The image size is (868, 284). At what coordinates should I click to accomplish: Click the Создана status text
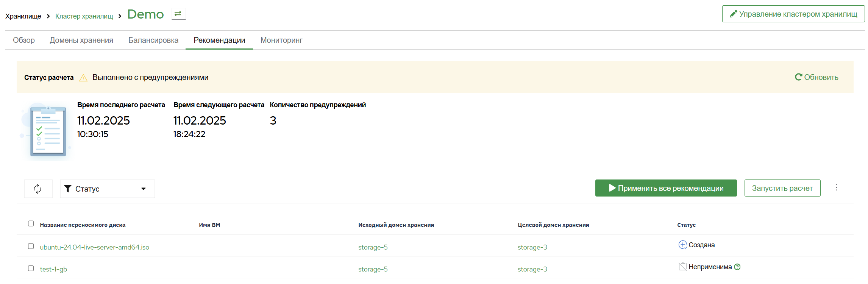coord(702,245)
